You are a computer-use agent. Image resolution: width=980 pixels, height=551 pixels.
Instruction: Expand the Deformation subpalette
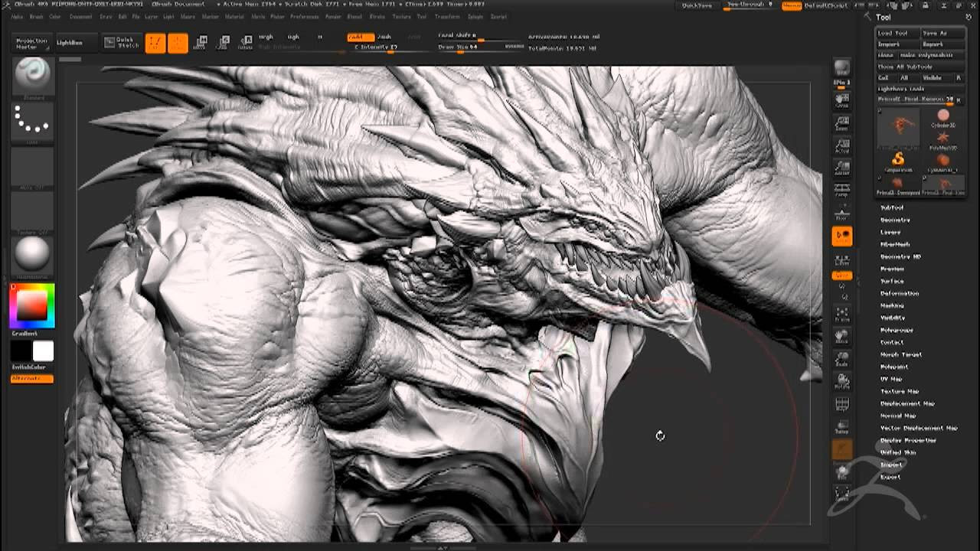point(900,293)
